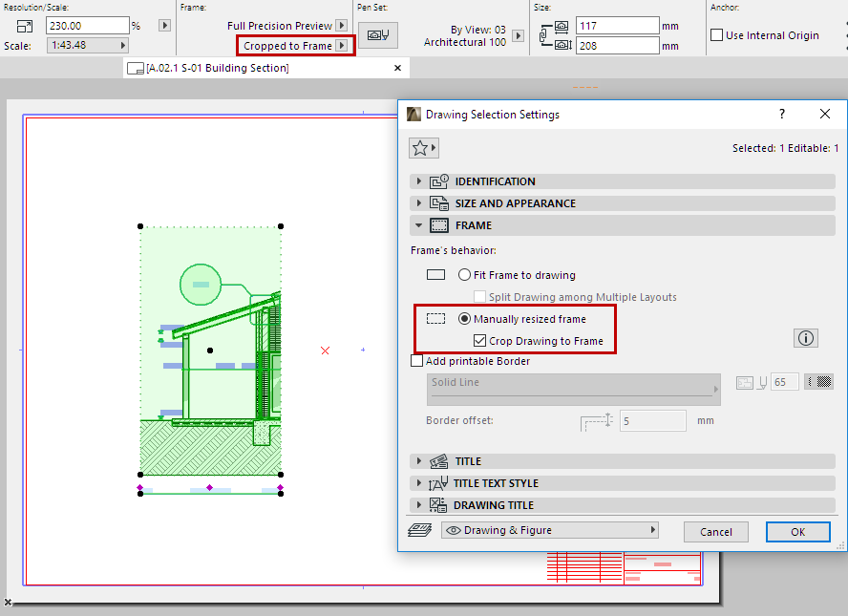The height and width of the screenshot is (616, 848).
Task: Uncheck Crop Drawing to Frame
Action: 479,341
